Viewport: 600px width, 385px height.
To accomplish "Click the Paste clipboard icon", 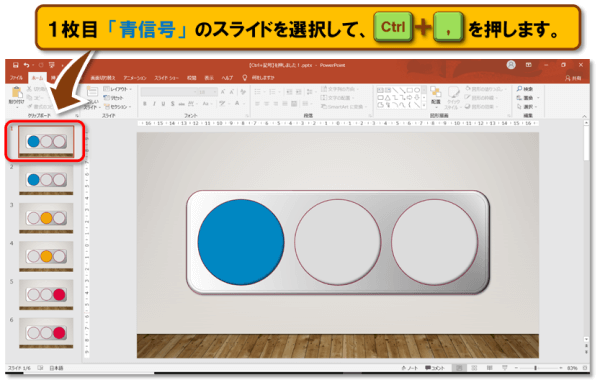I will pos(16,92).
